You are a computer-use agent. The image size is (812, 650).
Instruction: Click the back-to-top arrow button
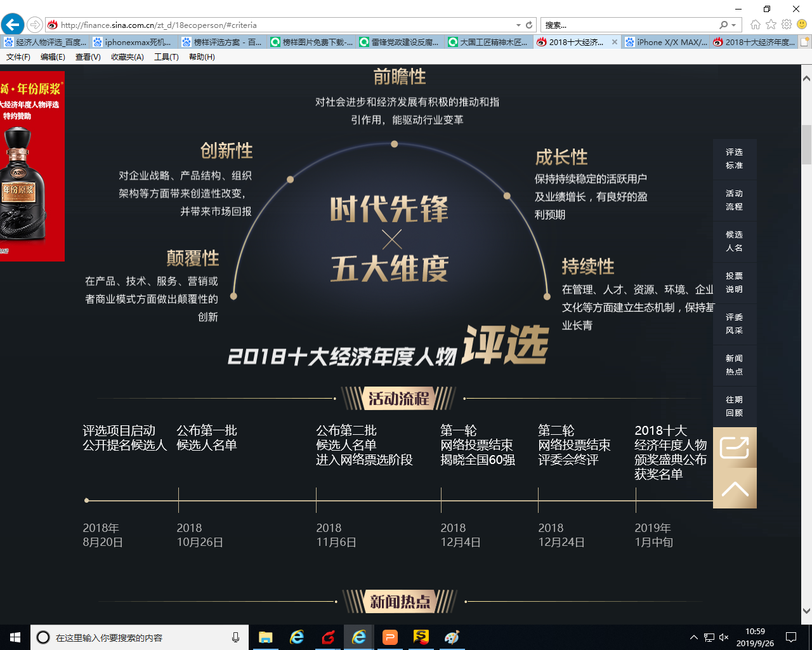[x=735, y=489]
